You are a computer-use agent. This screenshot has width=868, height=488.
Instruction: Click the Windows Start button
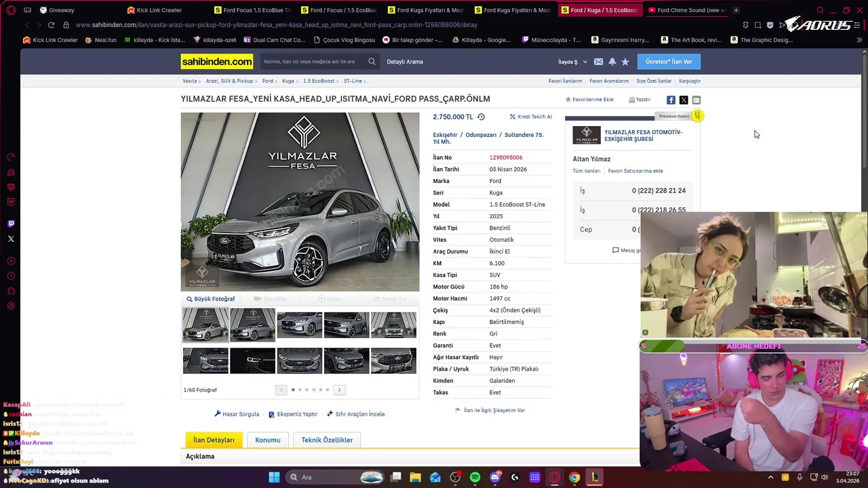pos(274,477)
